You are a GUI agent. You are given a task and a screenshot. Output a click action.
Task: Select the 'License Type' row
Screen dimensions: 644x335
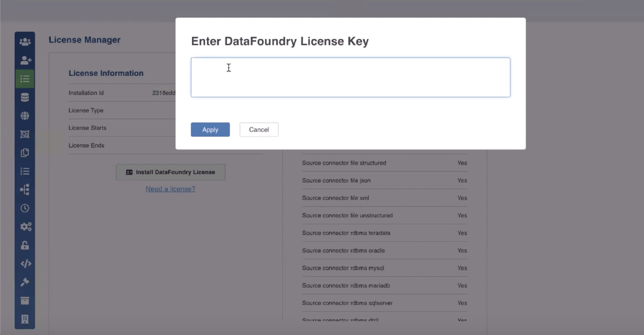coord(122,110)
